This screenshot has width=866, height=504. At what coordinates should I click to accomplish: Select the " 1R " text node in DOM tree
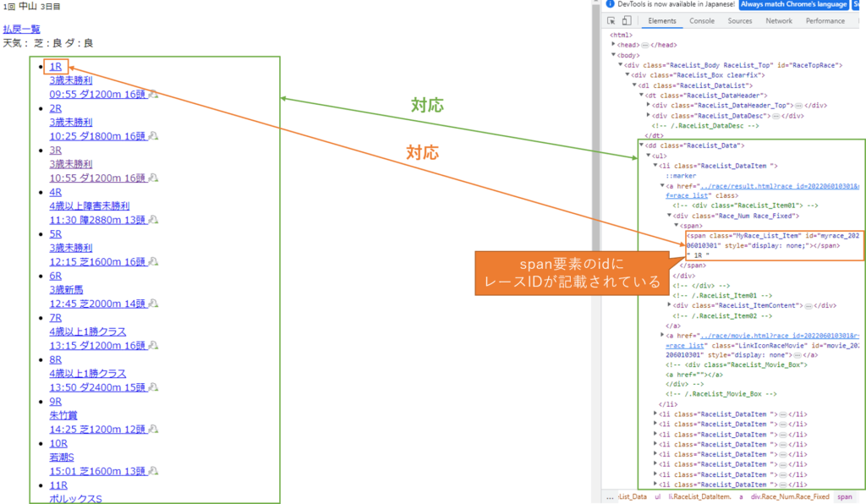click(698, 255)
